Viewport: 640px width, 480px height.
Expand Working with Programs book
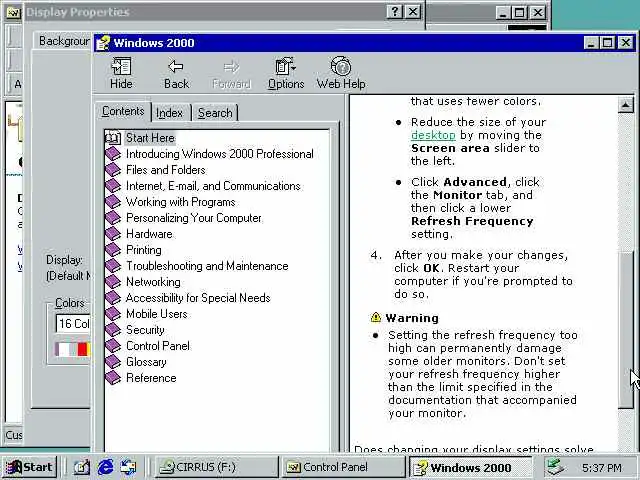pos(180,202)
